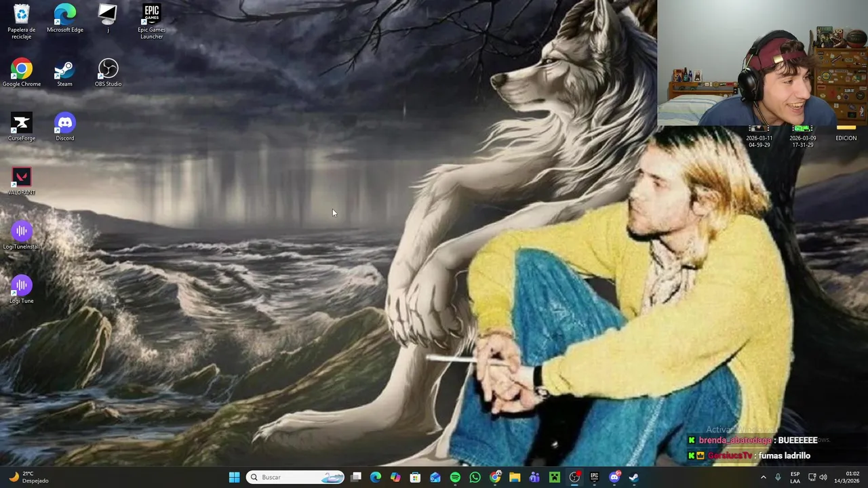Open WhatsApp from the taskbar
Screen dimensions: 868x488
click(x=475, y=477)
